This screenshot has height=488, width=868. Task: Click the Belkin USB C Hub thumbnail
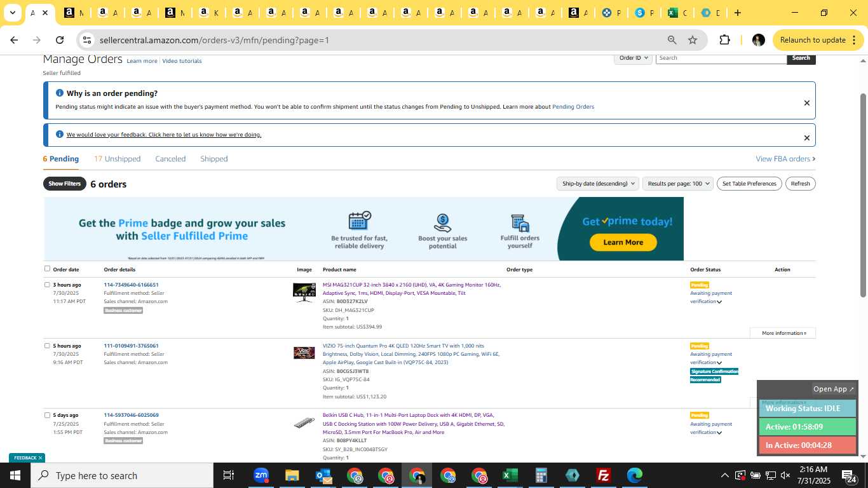tap(304, 423)
